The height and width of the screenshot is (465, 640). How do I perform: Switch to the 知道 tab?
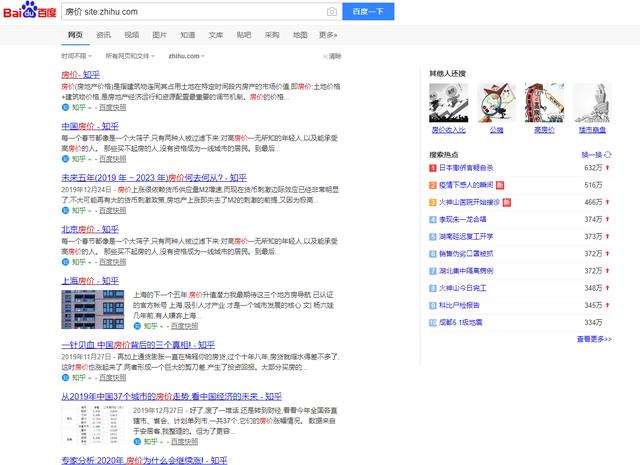[x=188, y=35]
